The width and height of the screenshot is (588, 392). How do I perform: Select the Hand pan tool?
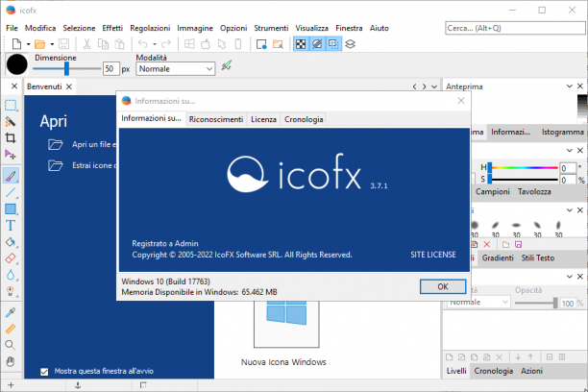[x=11, y=361]
